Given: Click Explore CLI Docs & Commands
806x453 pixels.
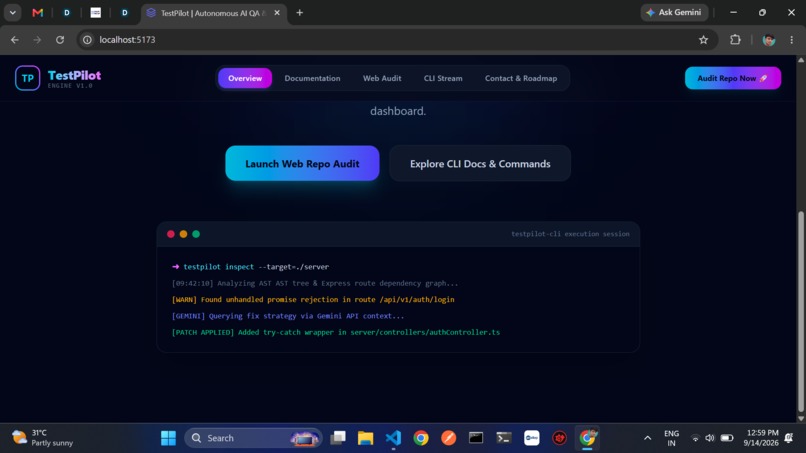Looking at the screenshot, I should point(480,164).
